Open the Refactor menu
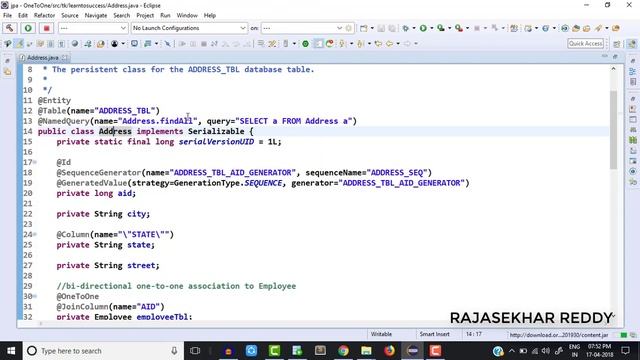The width and height of the screenshot is (640, 360). 44,15
